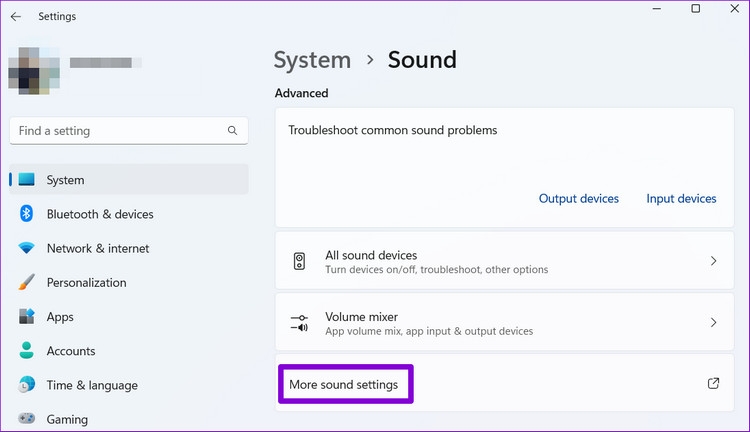This screenshot has height=432, width=750.
Task: Click the Apps icon in sidebar
Action: pos(26,317)
